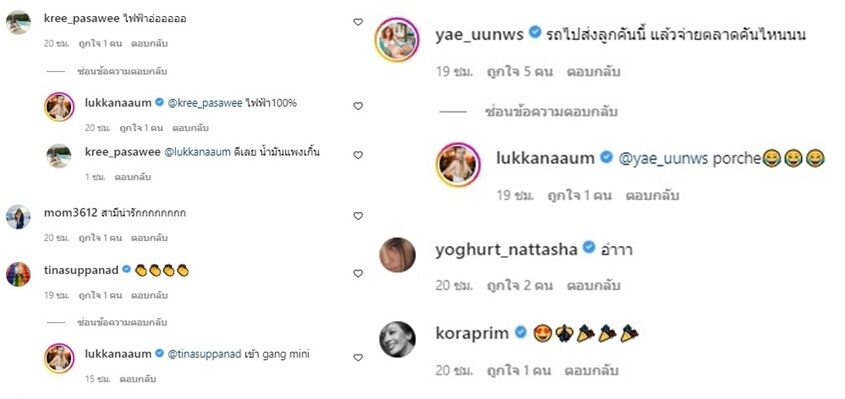Collapse replies beneath tinasuppanad's comment
Image resolution: width=845 pixels, height=399 pixels.
pyautogui.click(x=122, y=322)
